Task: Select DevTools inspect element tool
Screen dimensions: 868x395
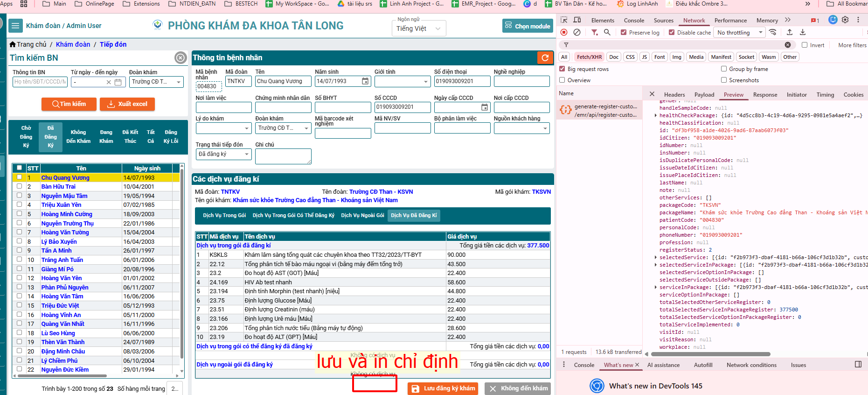Action: click(x=564, y=20)
